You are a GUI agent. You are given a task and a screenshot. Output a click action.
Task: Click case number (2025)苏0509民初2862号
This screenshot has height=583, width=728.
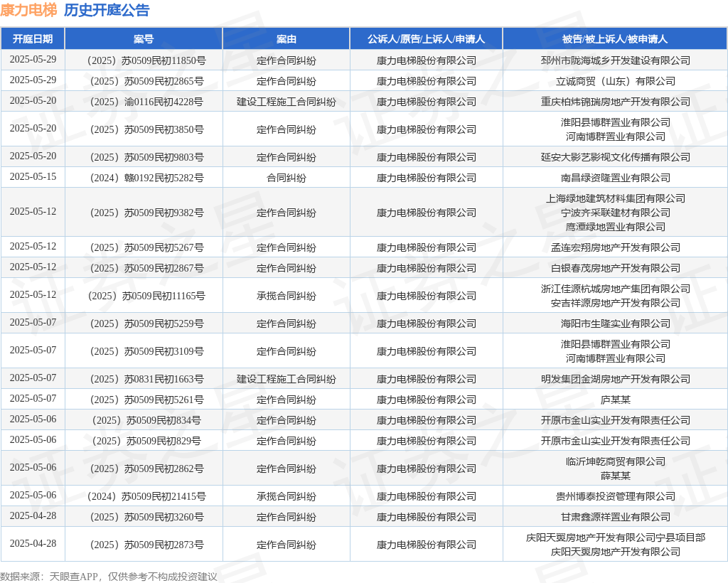[x=146, y=469]
